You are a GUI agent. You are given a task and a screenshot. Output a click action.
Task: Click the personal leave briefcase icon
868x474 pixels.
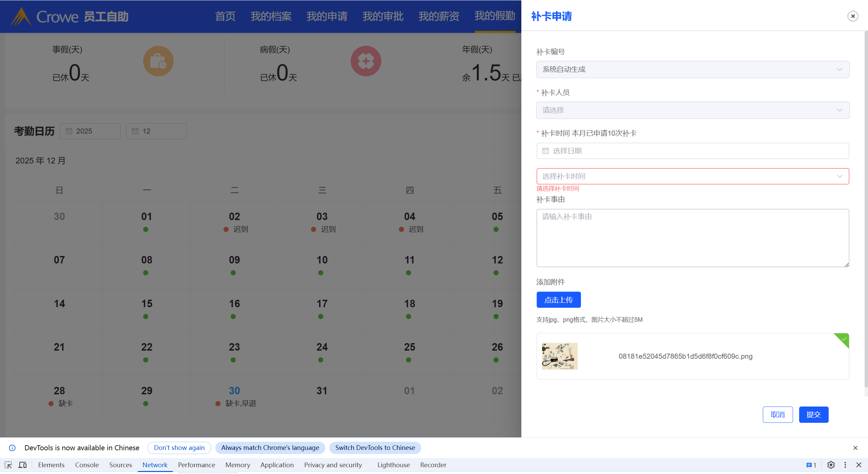pyautogui.click(x=158, y=61)
